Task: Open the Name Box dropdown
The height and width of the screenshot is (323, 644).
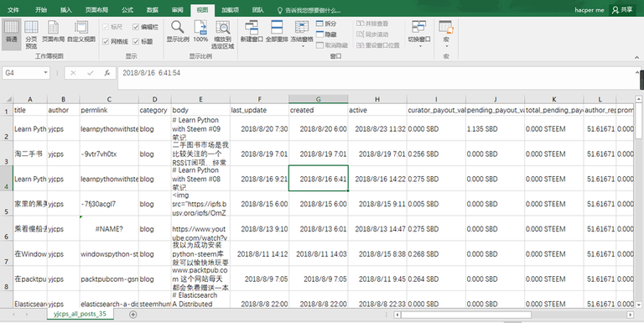Action: point(45,73)
